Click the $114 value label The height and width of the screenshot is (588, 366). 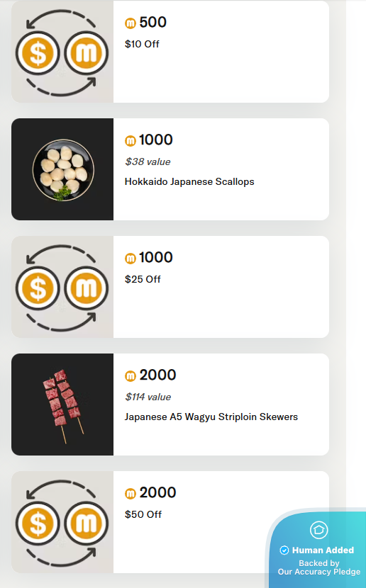pyautogui.click(x=148, y=397)
